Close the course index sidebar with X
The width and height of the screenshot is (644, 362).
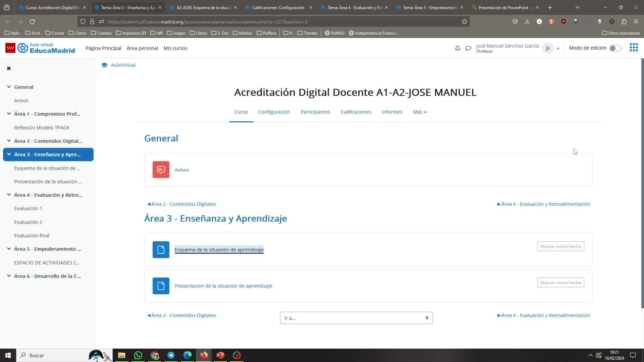(x=9, y=68)
